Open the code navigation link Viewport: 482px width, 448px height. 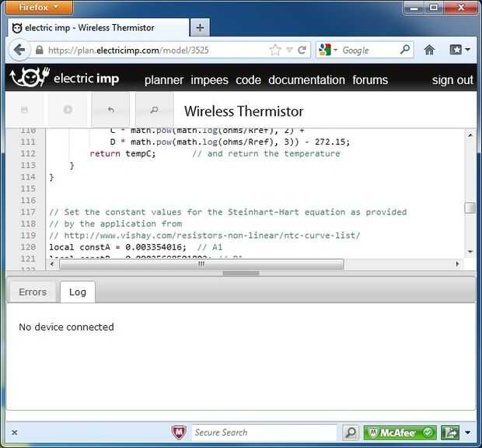(x=248, y=80)
